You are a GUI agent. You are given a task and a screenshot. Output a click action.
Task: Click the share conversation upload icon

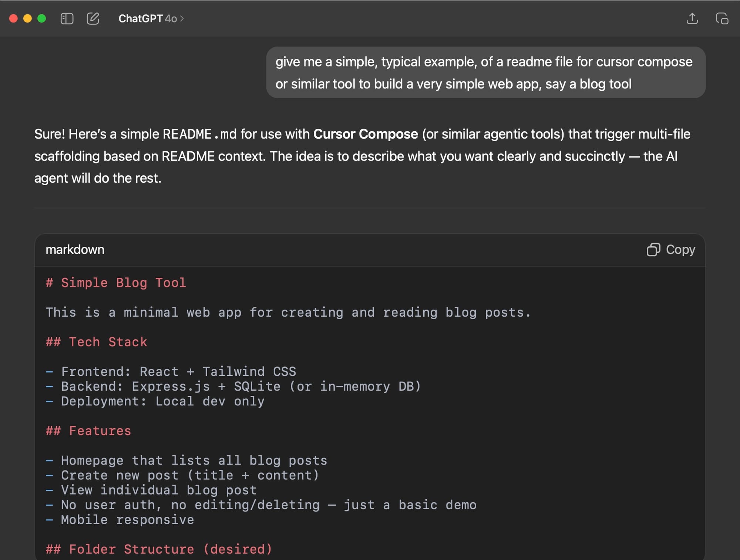coord(692,18)
